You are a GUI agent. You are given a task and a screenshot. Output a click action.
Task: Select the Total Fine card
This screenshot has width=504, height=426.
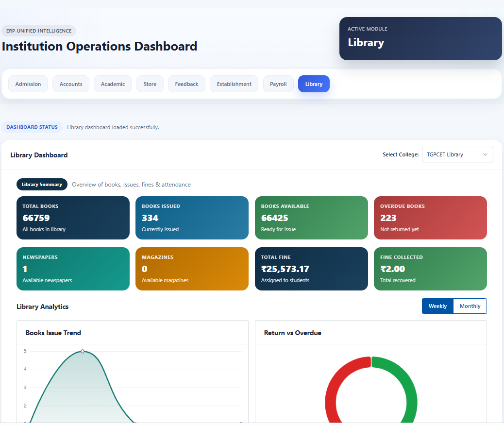311,269
